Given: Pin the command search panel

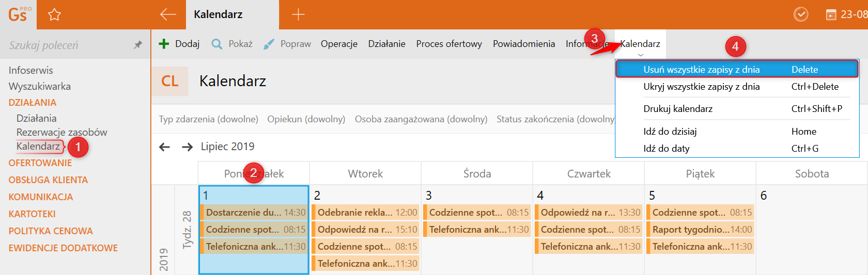Looking at the screenshot, I should [138, 45].
